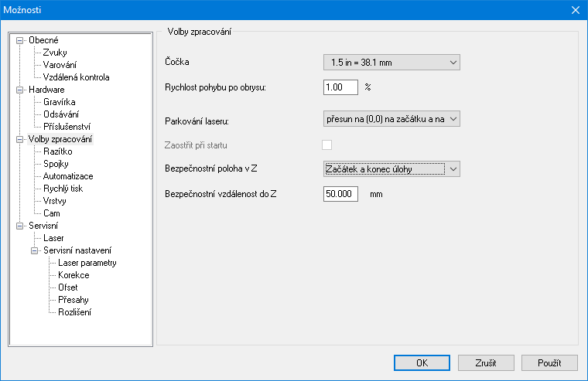Open the Čočka lens dropdown
Image resolution: width=588 pixels, height=381 pixels.
(x=391, y=62)
